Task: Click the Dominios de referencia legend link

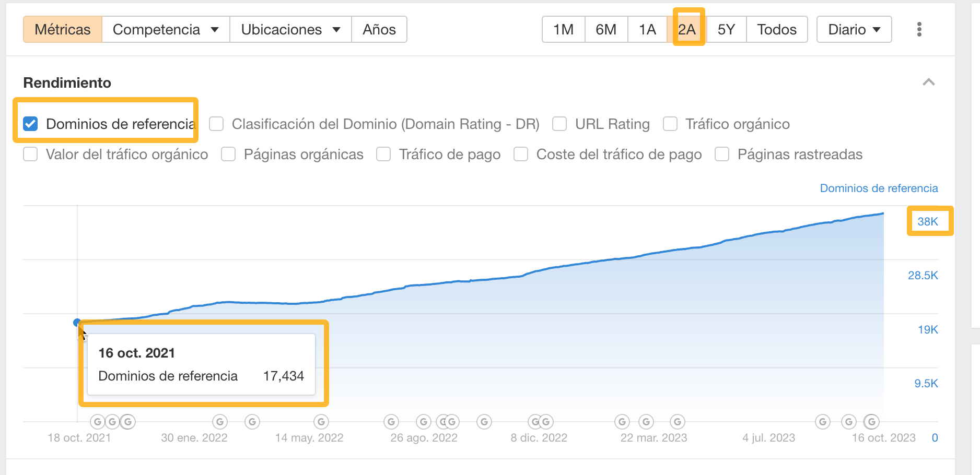Action: click(x=878, y=188)
